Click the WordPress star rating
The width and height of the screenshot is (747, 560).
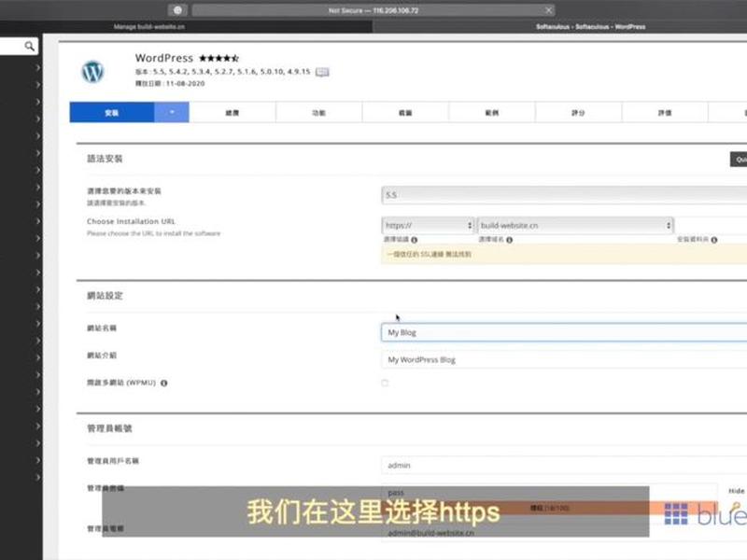tap(218, 58)
